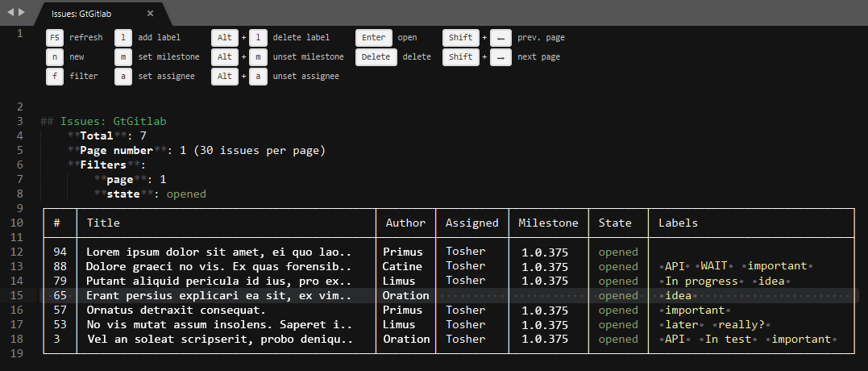This screenshot has width=868, height=371.
Task: Click author Oration on issue 65
Action: (x=405, y=296)
